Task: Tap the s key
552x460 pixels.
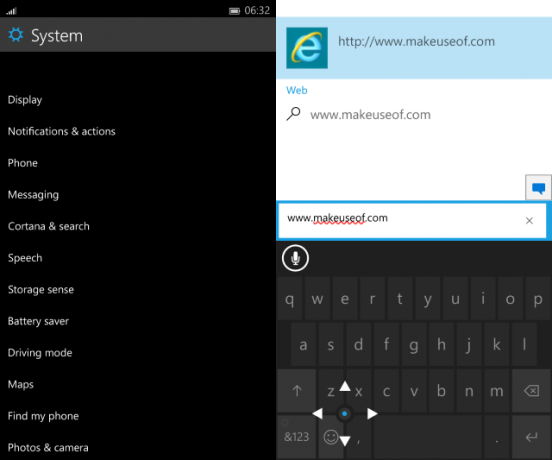Action: (x=331, y=345)
